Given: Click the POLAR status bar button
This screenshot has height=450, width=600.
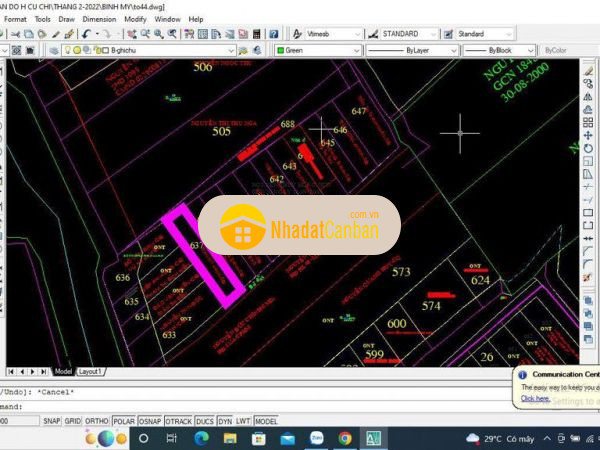Looking at the screenshot, I should pyautogui.click(x=123, y=422).
